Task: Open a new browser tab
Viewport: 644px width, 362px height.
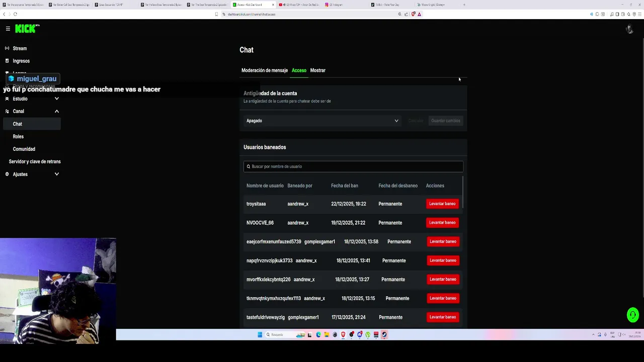Action: click(x=464, y=5)
